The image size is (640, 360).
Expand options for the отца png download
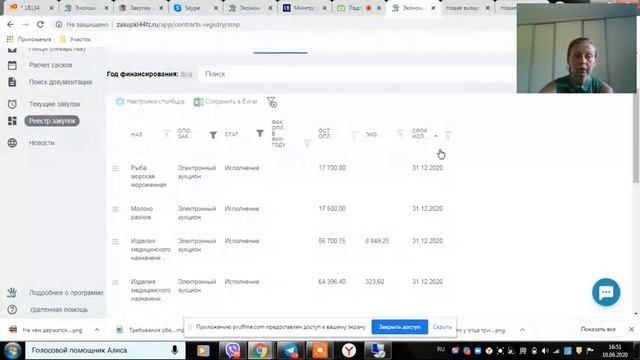coord(522,330)
